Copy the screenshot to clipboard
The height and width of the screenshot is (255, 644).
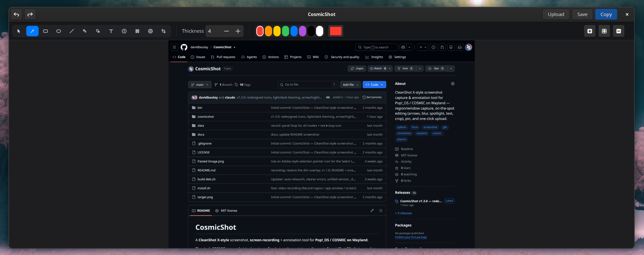(x=606, y=14)
